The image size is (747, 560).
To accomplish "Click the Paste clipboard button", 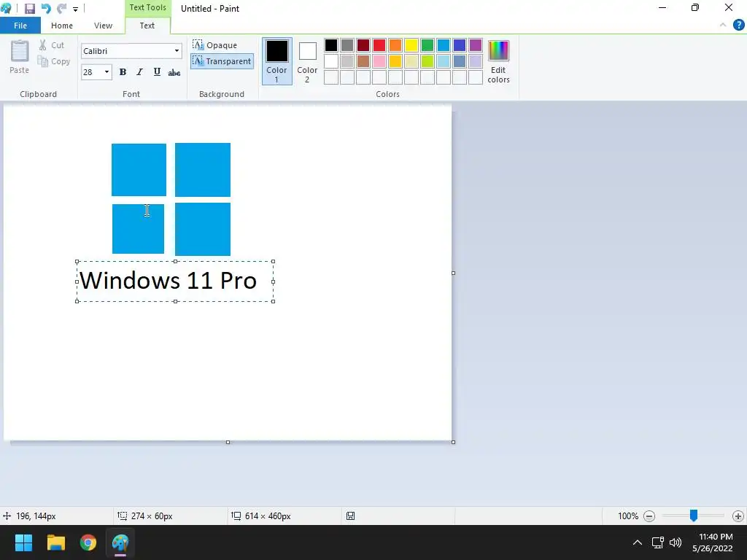I will (x=20, y=57).
